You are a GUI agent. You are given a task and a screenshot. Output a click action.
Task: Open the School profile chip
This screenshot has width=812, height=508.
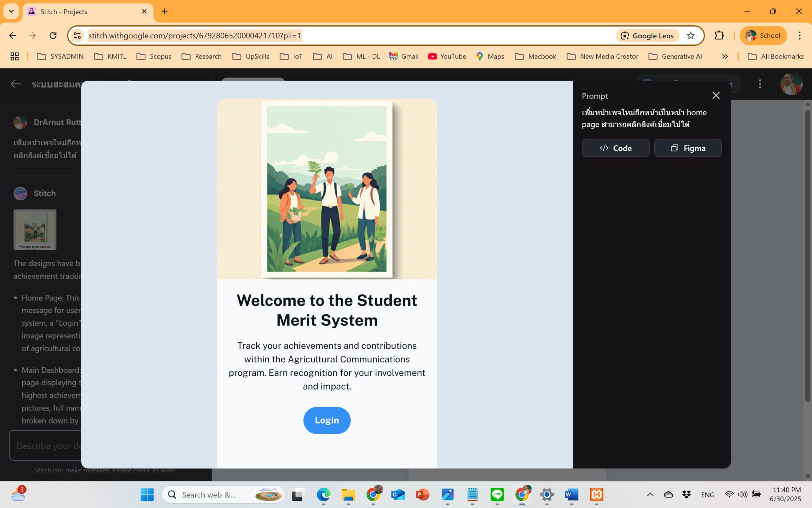[763, 36]
